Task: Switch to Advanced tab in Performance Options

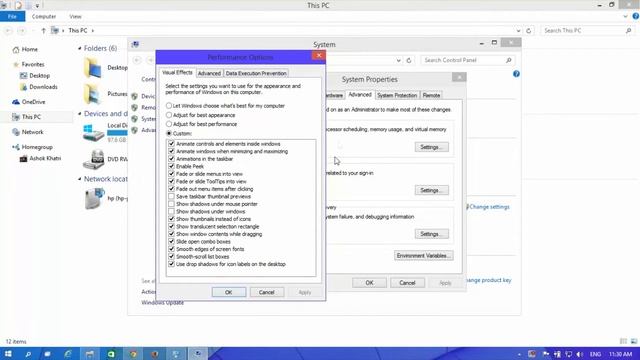Action: 209,73
